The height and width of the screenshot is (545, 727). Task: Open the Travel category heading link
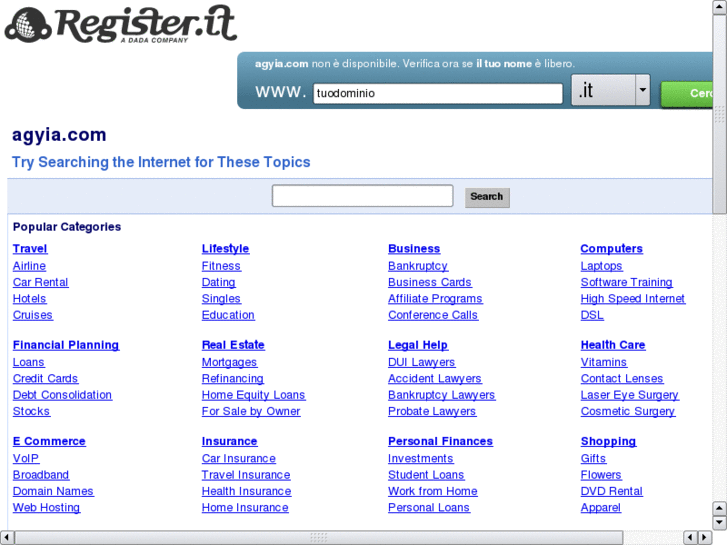(x=30, y=249)
